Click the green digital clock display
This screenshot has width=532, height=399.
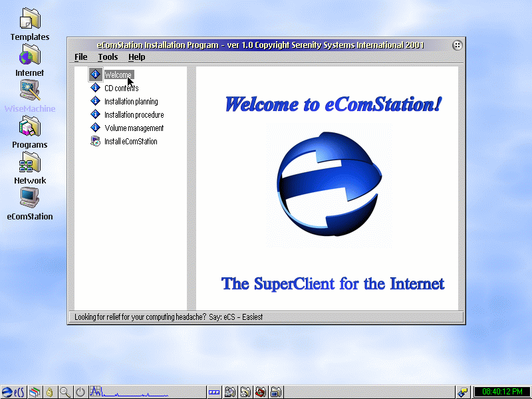pos(502,392)
